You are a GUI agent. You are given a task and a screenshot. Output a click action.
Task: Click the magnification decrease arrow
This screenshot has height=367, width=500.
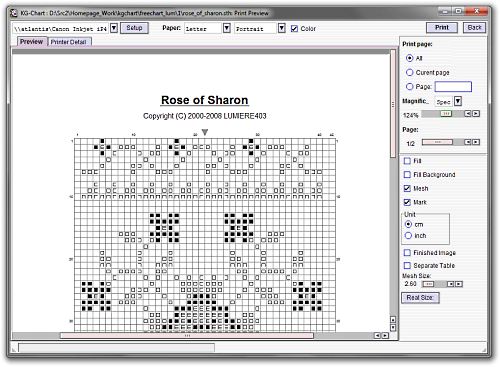point(468,114)
